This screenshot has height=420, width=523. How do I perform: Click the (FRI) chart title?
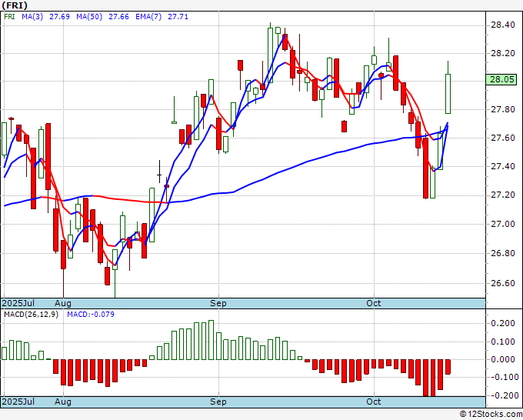pyautogui.click(x=15, y=5)
